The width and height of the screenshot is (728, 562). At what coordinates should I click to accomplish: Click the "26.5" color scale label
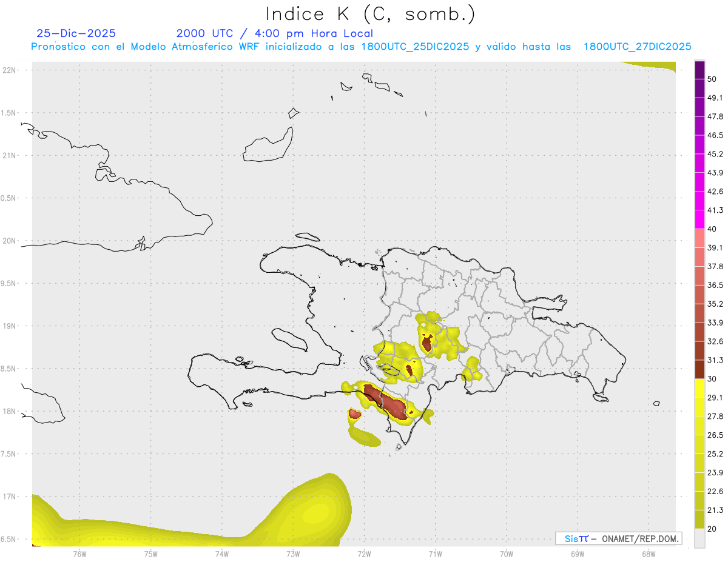click(715, 435)
